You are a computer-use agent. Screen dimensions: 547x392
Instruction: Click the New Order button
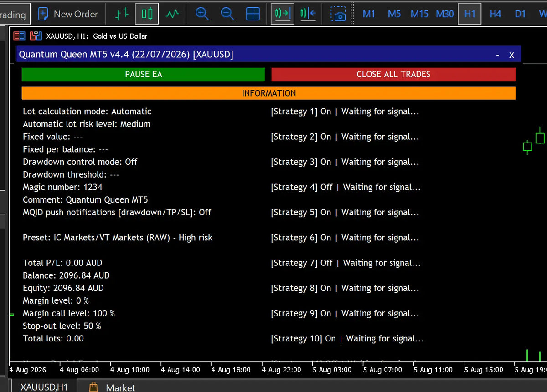(67, 14)
